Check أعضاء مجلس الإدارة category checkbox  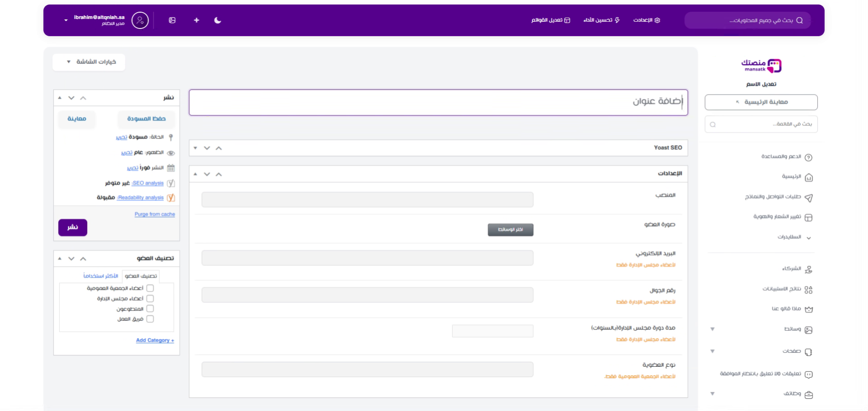(x=150, y=299)
